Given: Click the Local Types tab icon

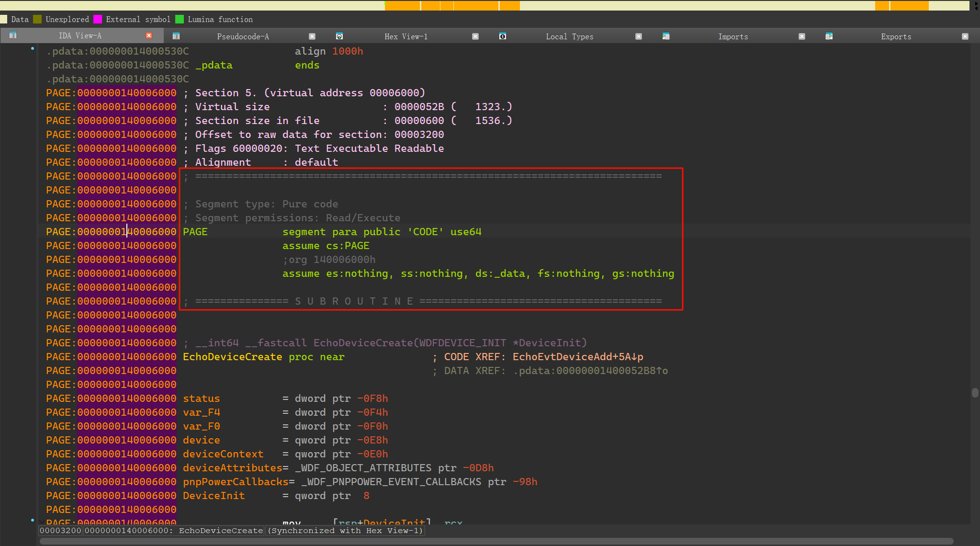Looking at the screenshot, I should [503, 36].
